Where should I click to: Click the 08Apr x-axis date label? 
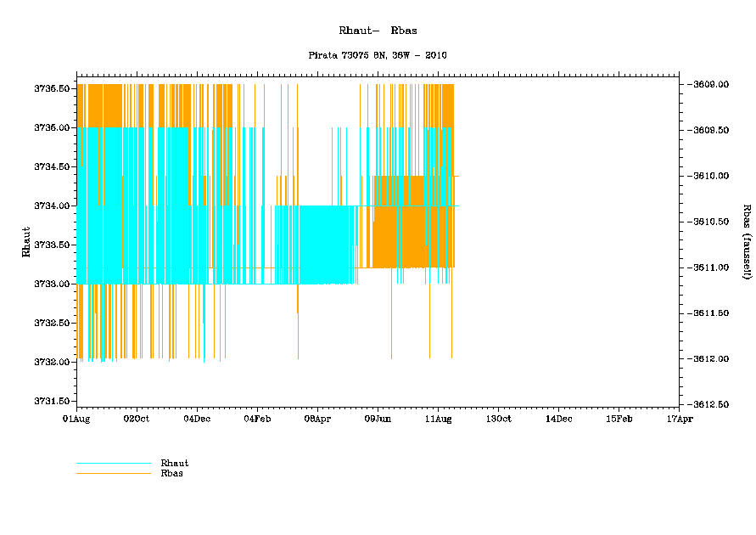click(317, 419)
